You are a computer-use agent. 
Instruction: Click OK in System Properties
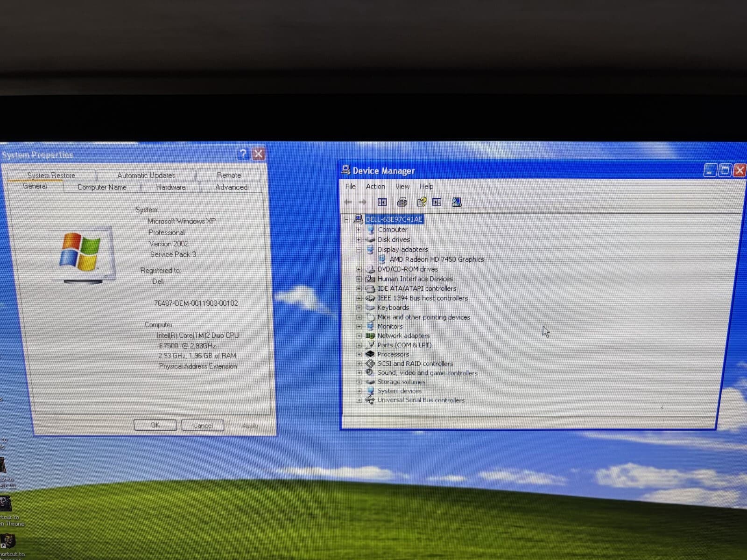pyautogui.click(x=155, y=425)
